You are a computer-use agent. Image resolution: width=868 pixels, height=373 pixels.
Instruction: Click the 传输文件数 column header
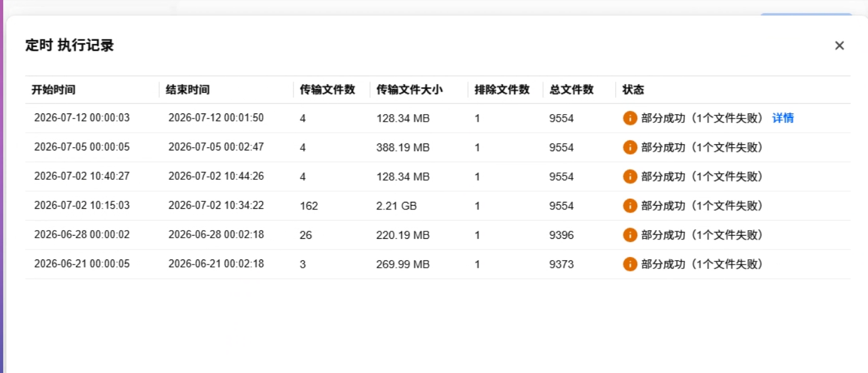tap(327, 90)
